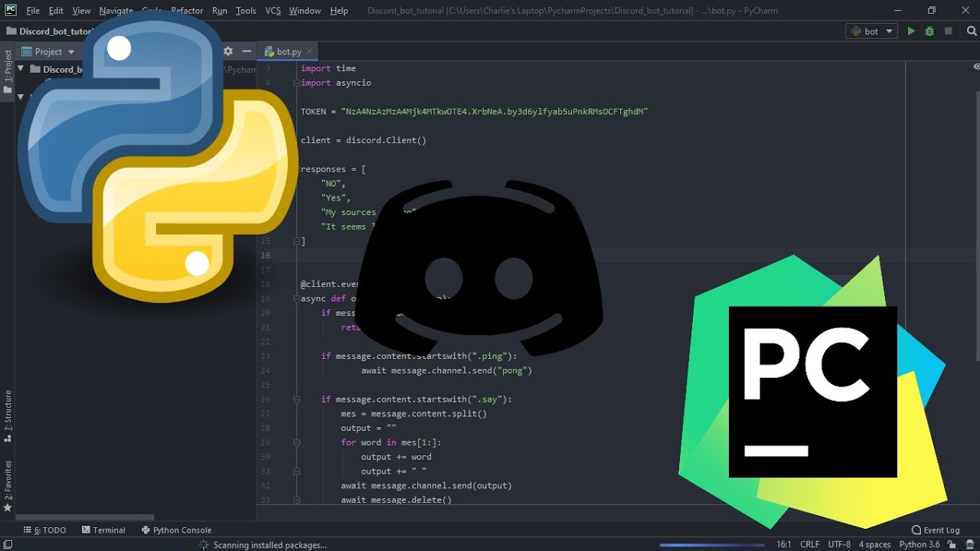Click Scanning installed packages status text
The height and width of the screenshot is (551, 980).
pyautogui.click(x=270, y=545)
